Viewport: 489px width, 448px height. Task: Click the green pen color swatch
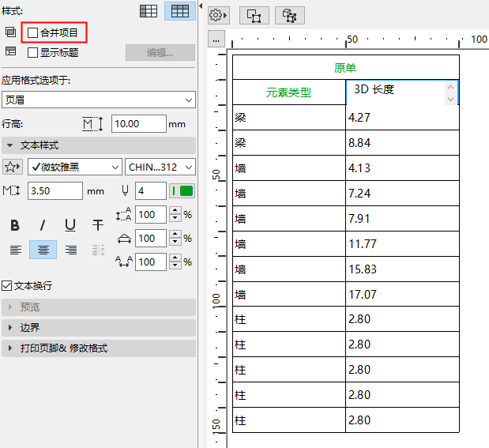click(182, 190)
